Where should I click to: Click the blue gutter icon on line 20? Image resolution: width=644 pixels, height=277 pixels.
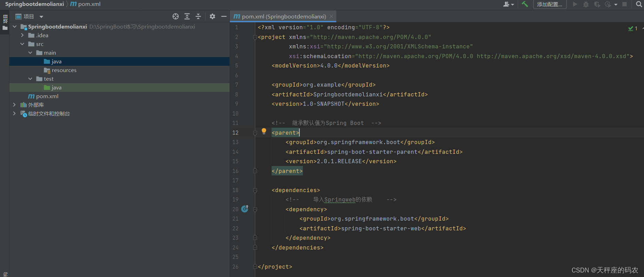245,208
